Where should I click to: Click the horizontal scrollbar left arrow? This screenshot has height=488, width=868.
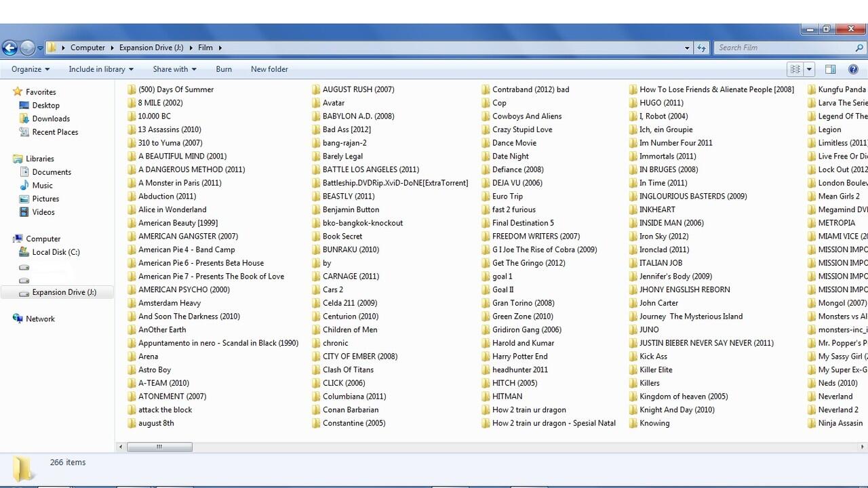coord(121,447)
